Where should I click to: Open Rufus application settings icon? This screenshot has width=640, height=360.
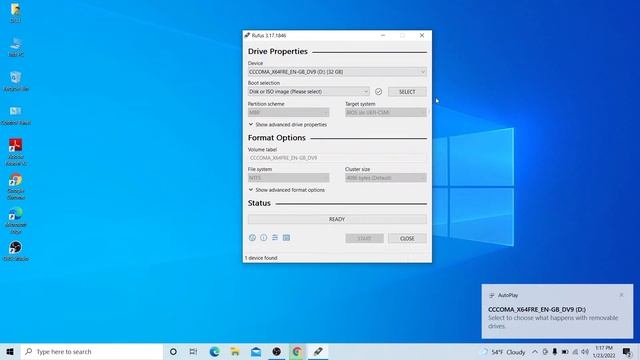pos(275,238)
